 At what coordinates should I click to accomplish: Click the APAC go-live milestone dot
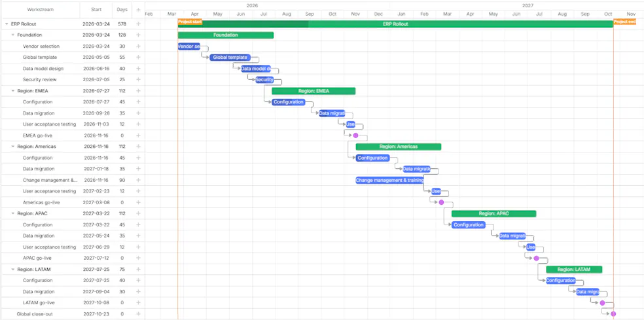[536, 258]
